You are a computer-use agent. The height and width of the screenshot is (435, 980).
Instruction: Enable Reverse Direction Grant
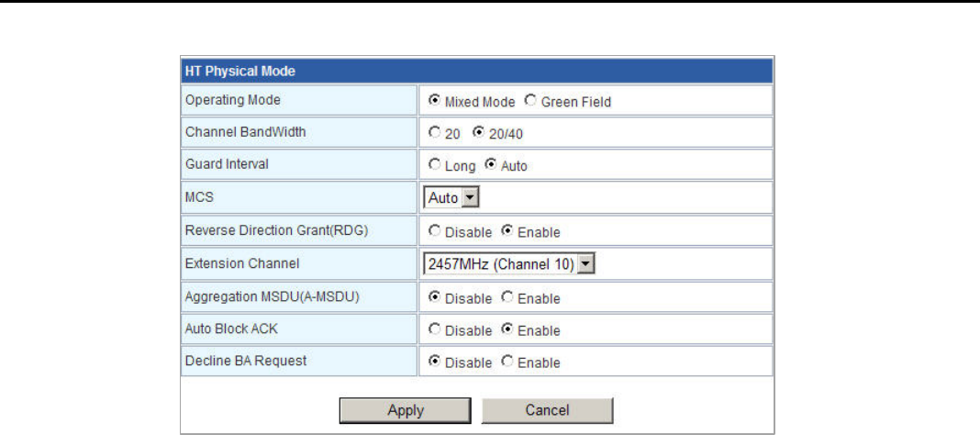(507, 231)
